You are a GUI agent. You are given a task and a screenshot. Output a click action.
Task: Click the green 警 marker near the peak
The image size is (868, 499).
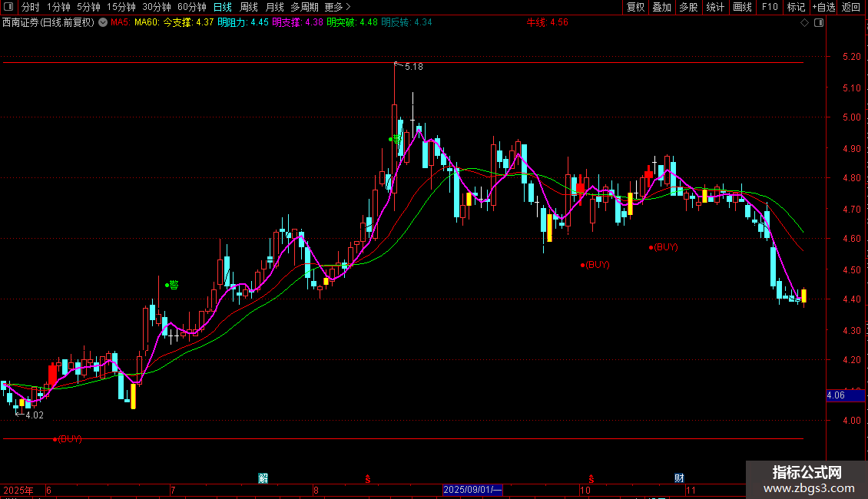click(395, 139)
